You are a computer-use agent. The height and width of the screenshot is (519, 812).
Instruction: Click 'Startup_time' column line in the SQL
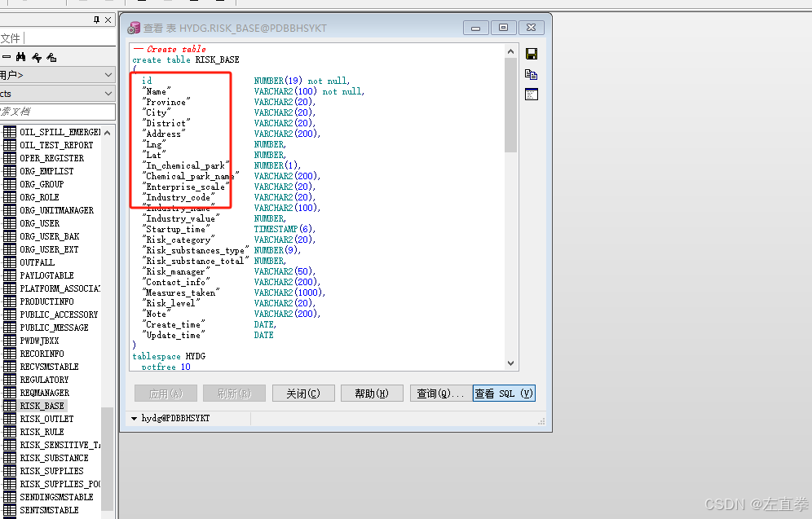(x=176, y=229)
